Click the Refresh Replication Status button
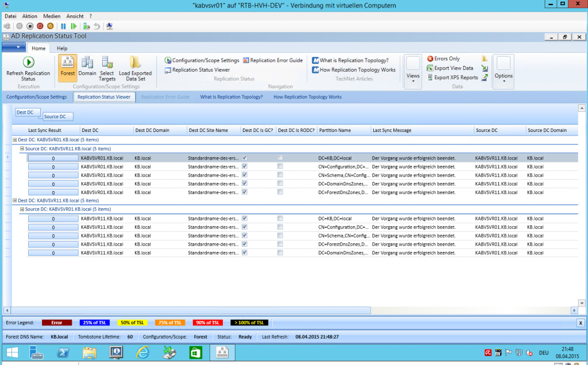Image resolution: width=588 pixels, height=365 pixels. 28,68
